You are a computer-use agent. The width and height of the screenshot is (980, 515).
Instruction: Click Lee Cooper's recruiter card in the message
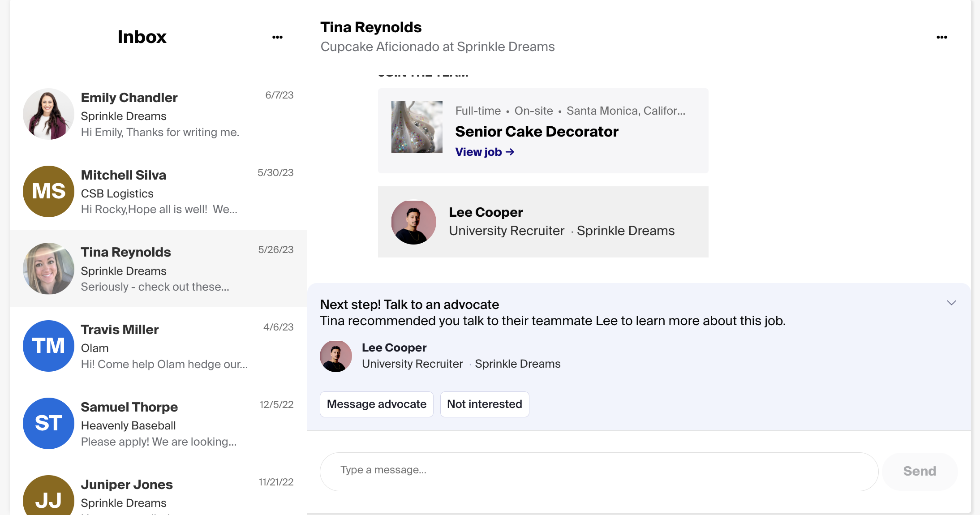543,222
